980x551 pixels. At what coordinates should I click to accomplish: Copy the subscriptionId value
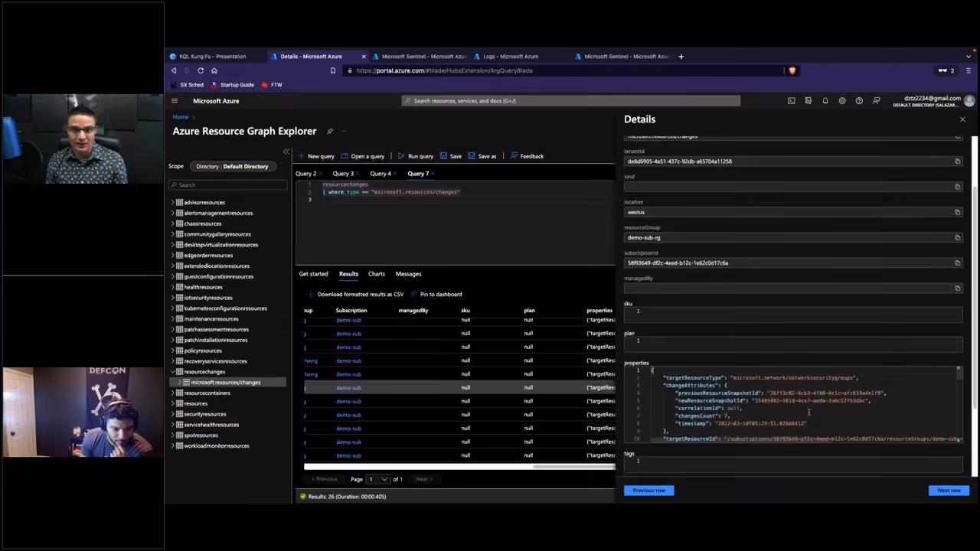tap(957, 262)
